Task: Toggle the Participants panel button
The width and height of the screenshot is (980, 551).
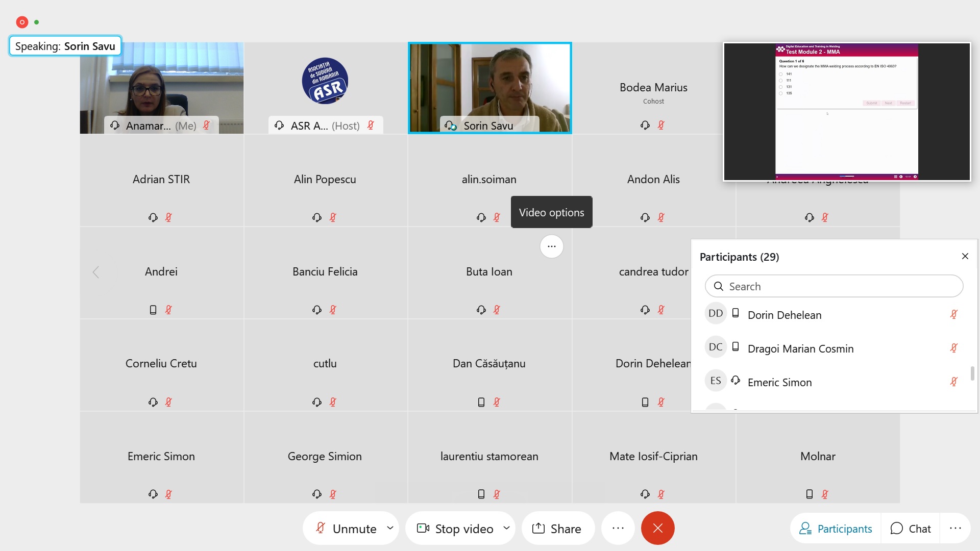Action: tap(836, 529)
